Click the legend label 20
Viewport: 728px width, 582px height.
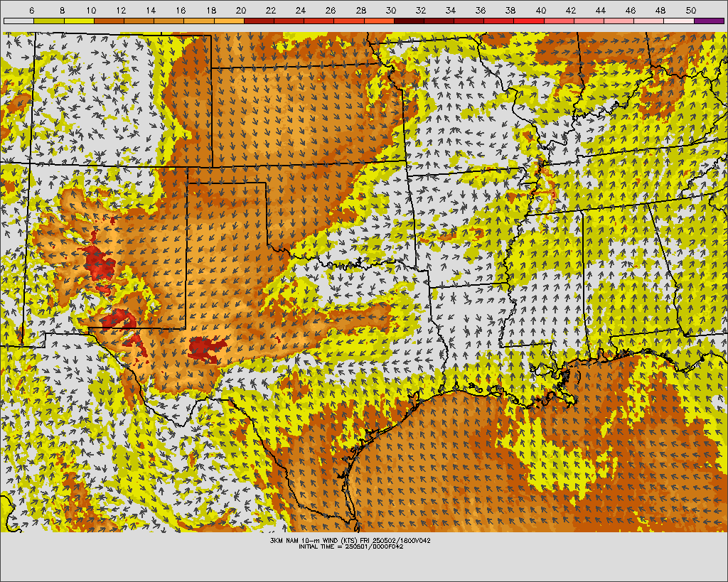[x=240, y=10]
